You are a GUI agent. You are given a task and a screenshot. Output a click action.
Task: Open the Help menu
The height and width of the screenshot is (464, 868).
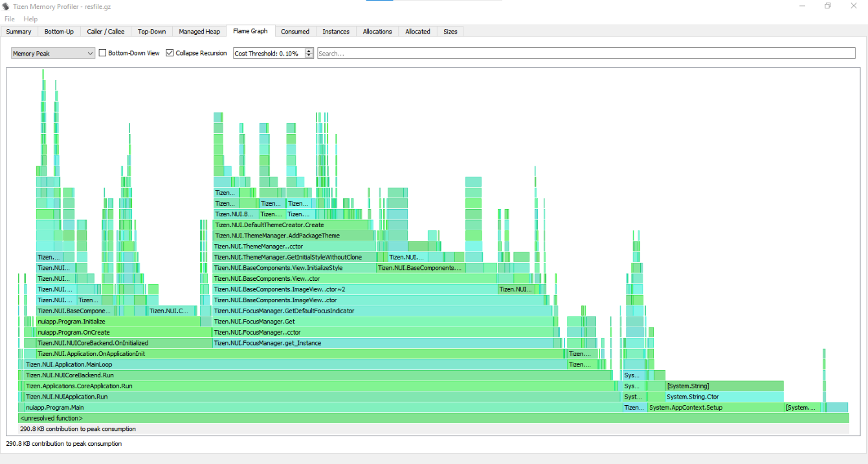tap(30, 19)
